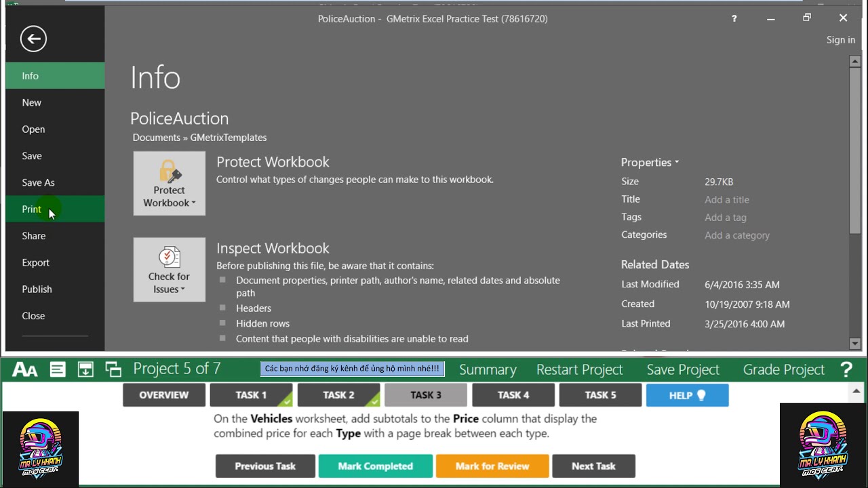The height and width of the screenshot is (488, 868).
Task: Click the Protect Workbook heading text
Action: [x=273, y=162]
